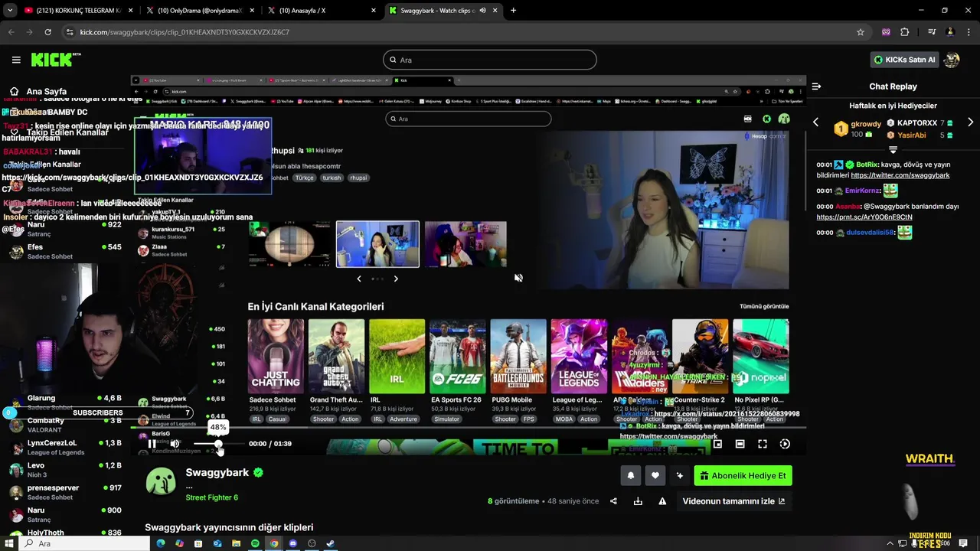Bookmark this page with star icon
This screenshot has height=551, width=980.
861,32
